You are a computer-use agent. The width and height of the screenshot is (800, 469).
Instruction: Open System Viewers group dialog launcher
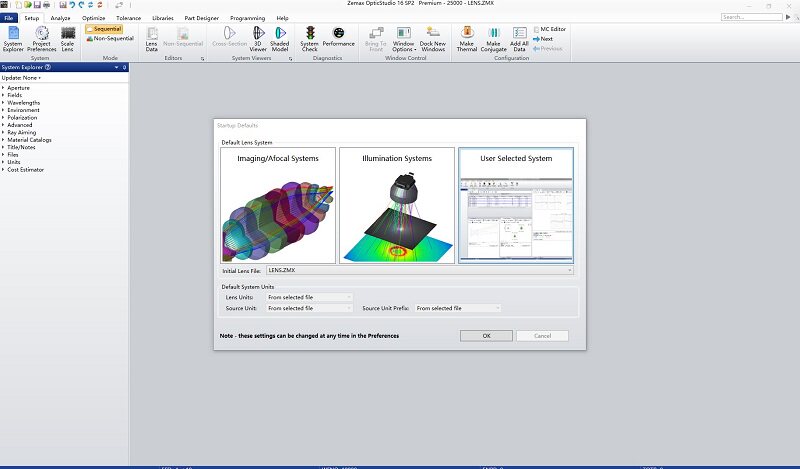[290, 59]
